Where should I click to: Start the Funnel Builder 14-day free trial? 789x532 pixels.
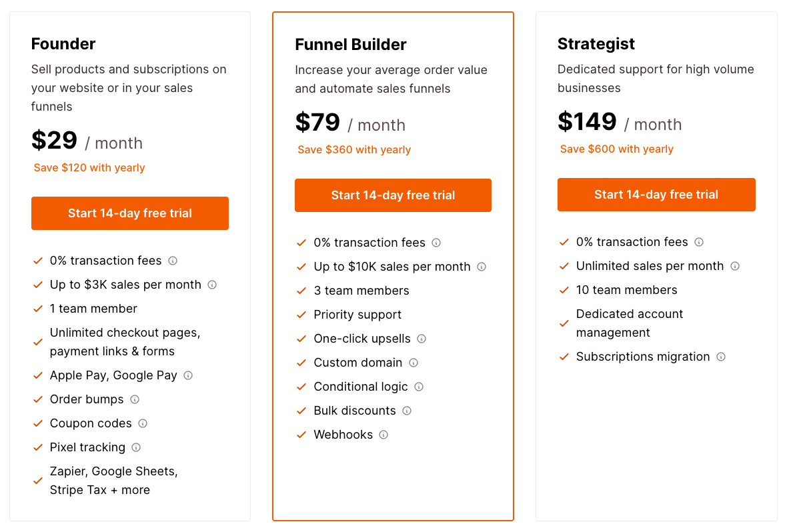pos(393,195)
